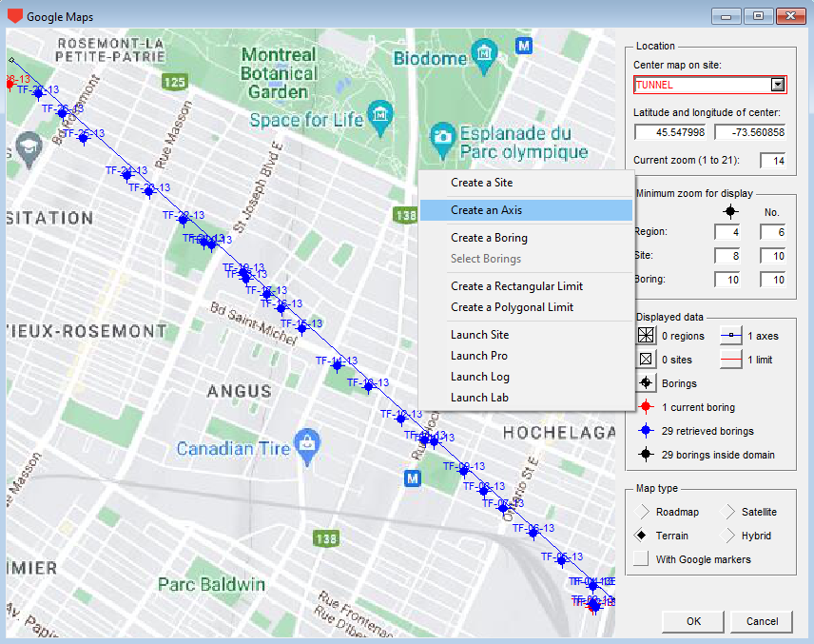Click the Google Maps red app icon

[15, 16]
